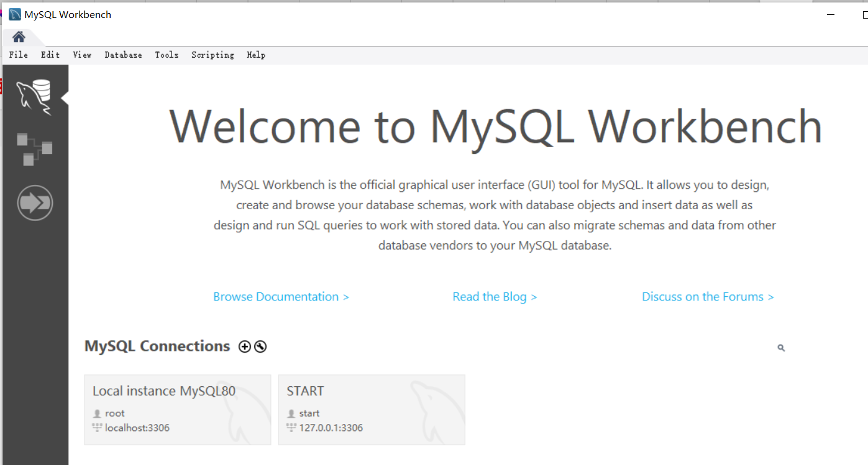Click the localhost:3306 host text
Image resolution: width=868 pixels, height=465 pixels.
pos(137,428)
